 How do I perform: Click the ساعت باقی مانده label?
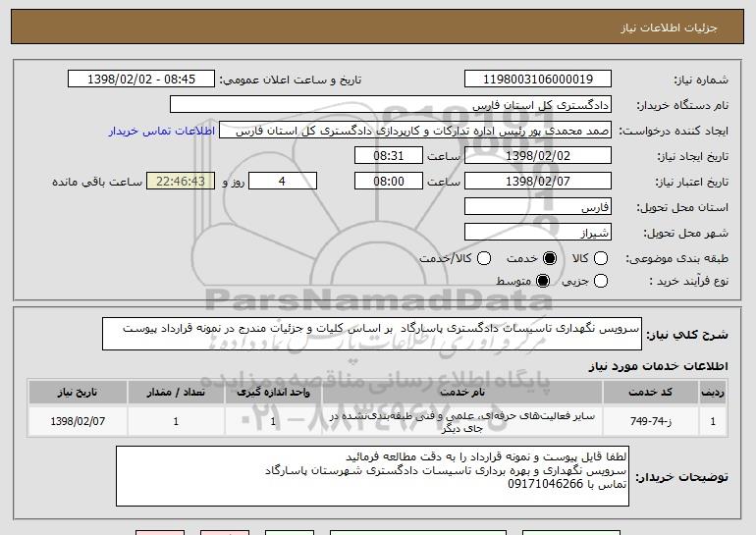pyautogui.click(x=97, y=182)
